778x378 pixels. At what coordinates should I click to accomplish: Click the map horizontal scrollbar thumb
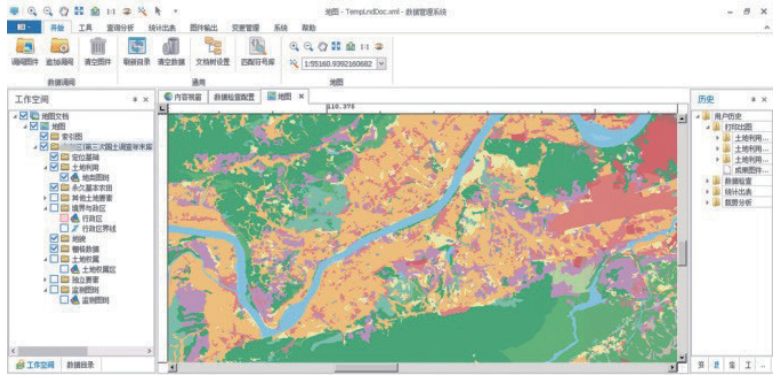coord(366,368)
